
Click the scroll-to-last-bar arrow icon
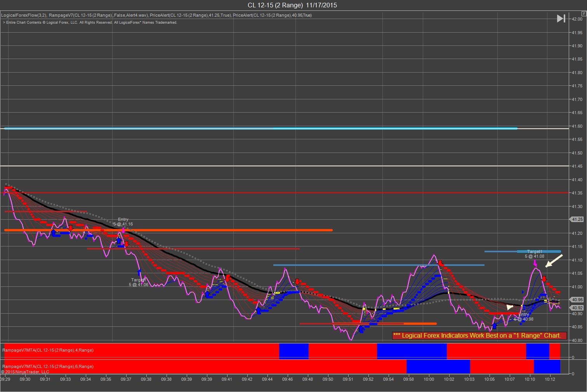tap(561, 18)
